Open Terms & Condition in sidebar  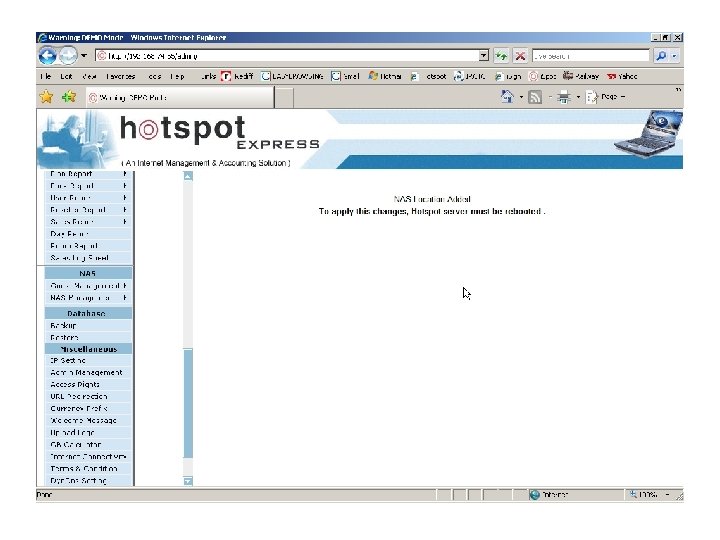84,468
